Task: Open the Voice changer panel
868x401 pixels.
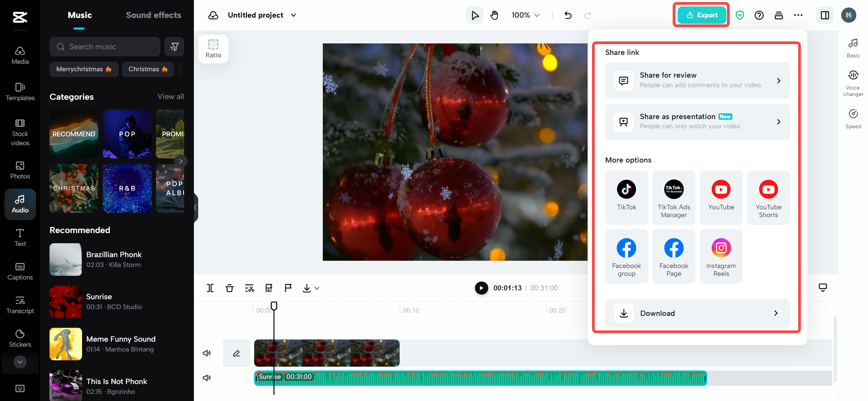Action: coord(853,82)
